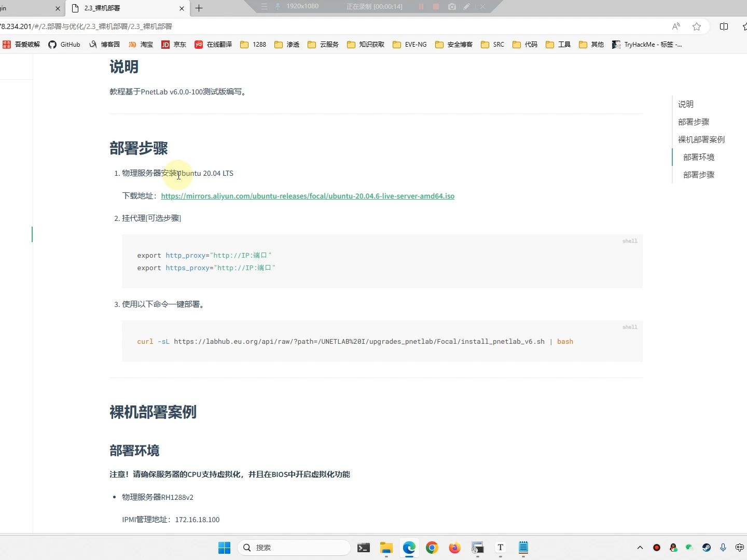Click the export http_proxy code line
Viewport: 747px width, 560px height.
click(204, 256)
